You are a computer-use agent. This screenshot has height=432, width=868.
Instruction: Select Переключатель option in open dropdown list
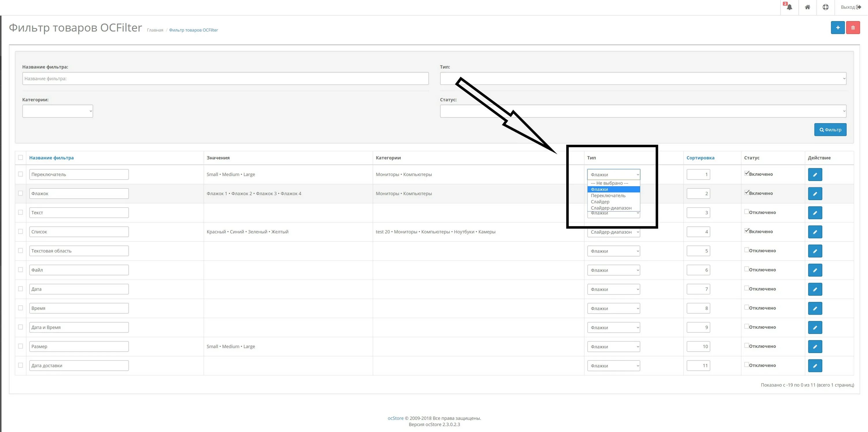coord(608,196)
